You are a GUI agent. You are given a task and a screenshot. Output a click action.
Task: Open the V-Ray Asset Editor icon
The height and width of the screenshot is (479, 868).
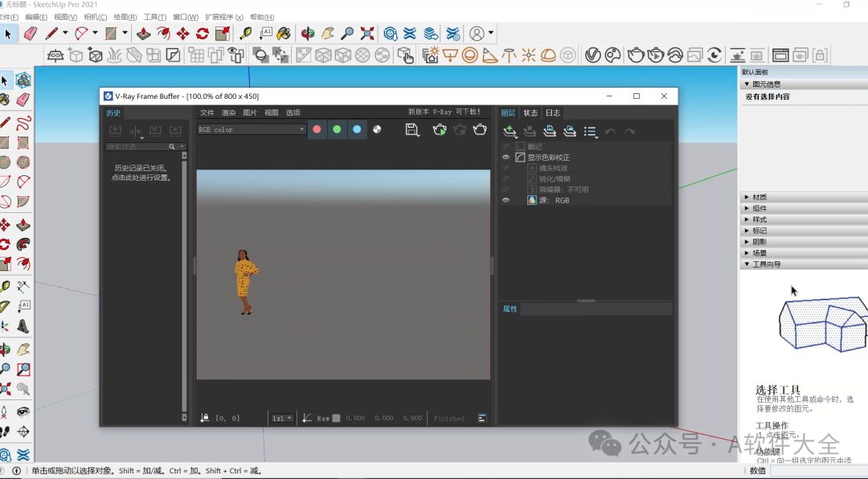click(x=593, y=55)
